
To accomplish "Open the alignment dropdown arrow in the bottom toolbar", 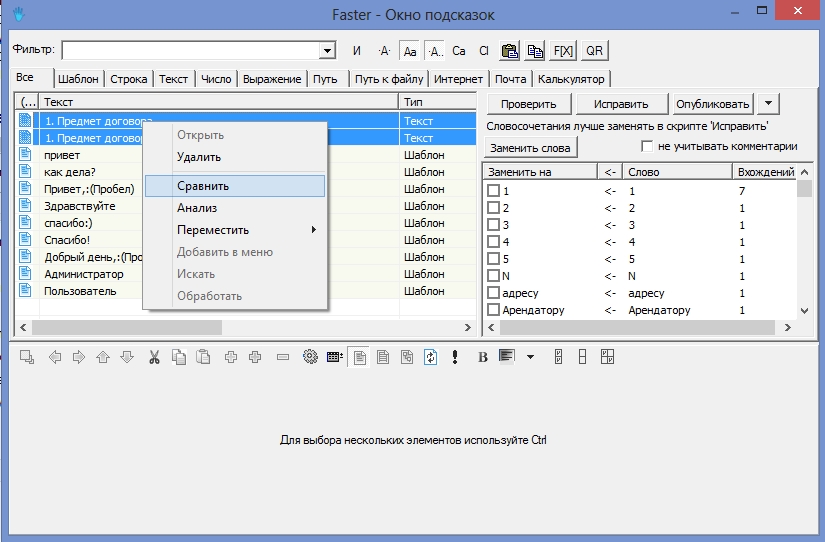I will [530, 357].
